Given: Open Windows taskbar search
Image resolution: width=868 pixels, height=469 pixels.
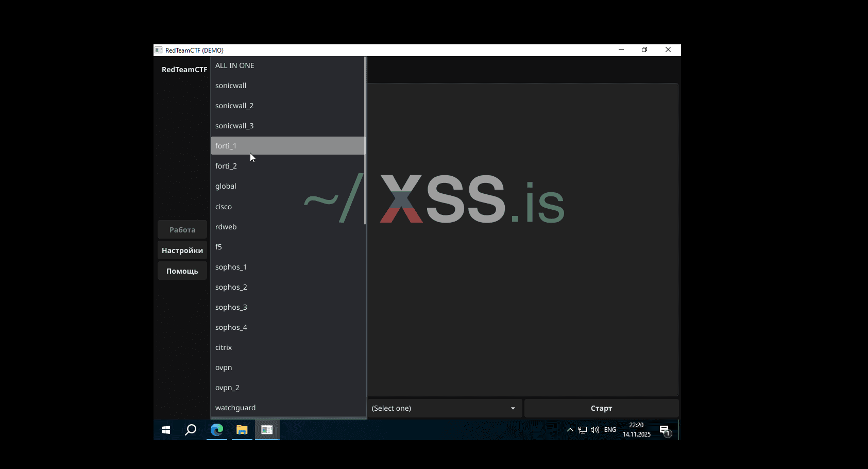Looking at the screenshot, I should tap(191, 430).
